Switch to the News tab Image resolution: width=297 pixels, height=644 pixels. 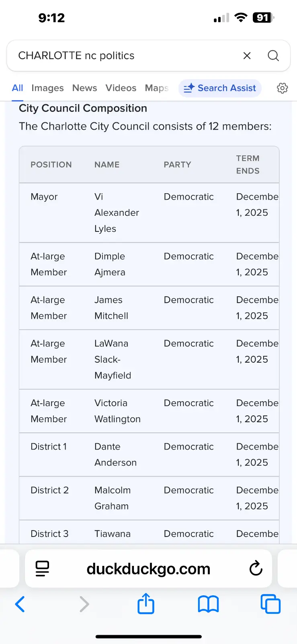84,88
